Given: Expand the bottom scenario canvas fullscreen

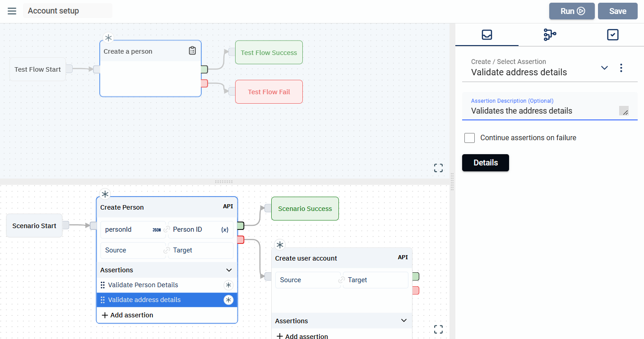Looking at the screenshot, I should pos(438,329).
